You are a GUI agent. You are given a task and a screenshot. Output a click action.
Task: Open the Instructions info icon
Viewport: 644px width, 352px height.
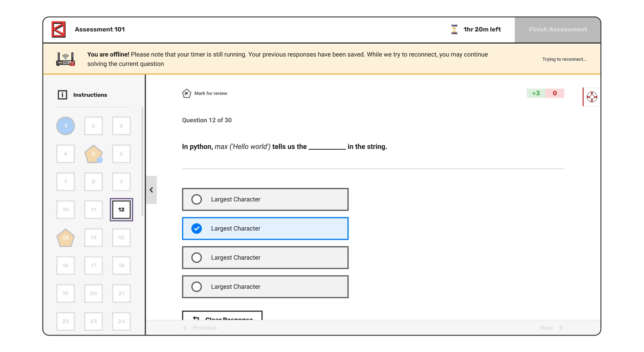pyautogui.click(x=62, y=95)
